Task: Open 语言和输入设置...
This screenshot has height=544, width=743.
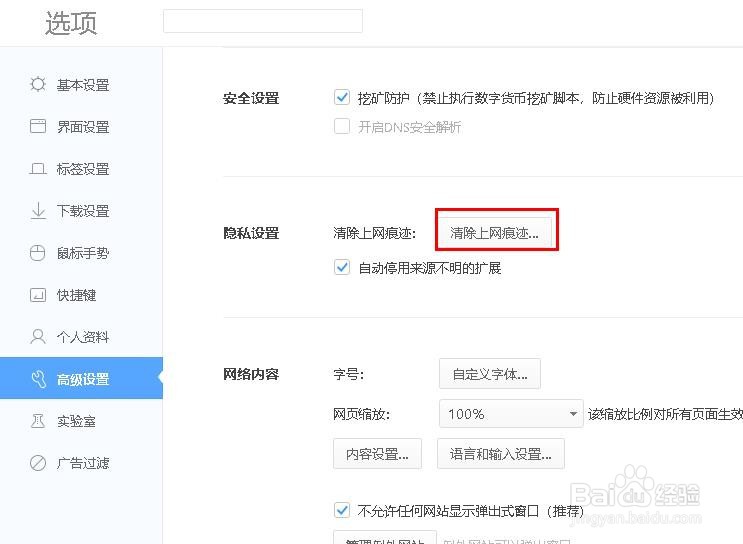Action: pyautogui.click(x=500, y=454)
